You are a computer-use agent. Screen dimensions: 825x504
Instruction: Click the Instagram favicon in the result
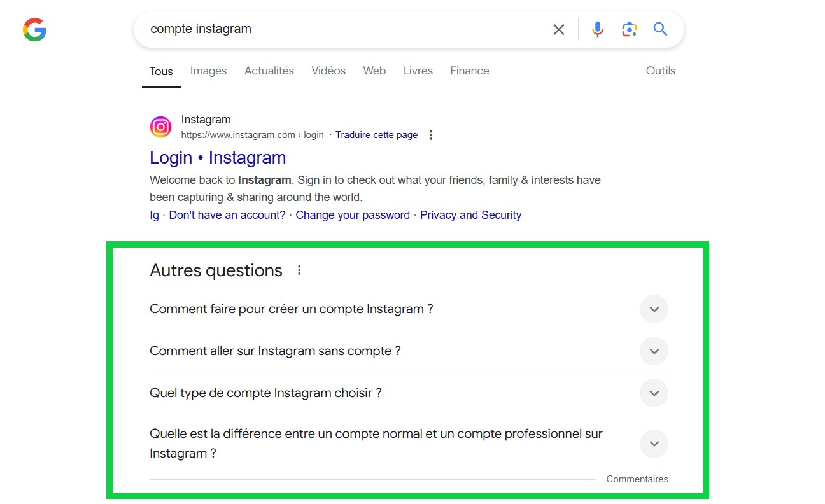[x=160, y=127]
